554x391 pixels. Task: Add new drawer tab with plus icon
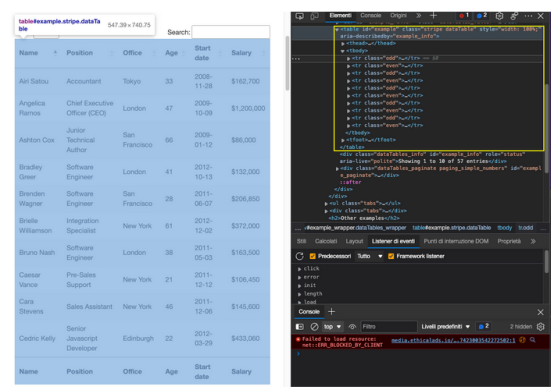coord(331,312)
